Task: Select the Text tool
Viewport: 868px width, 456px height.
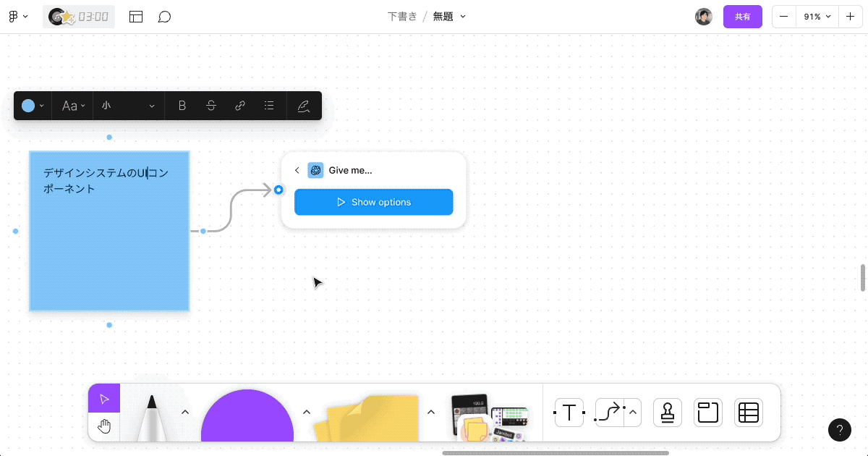Action: click(x=569, y=412)
